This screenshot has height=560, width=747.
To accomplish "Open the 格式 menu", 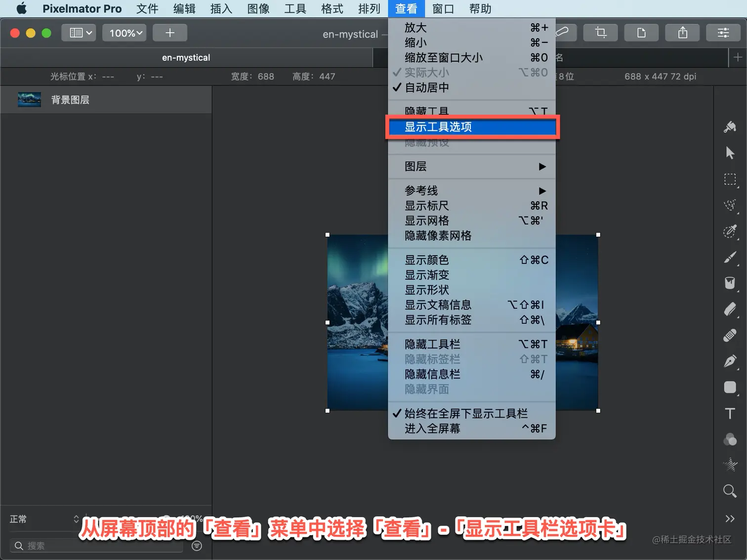I will click(332, 8).
